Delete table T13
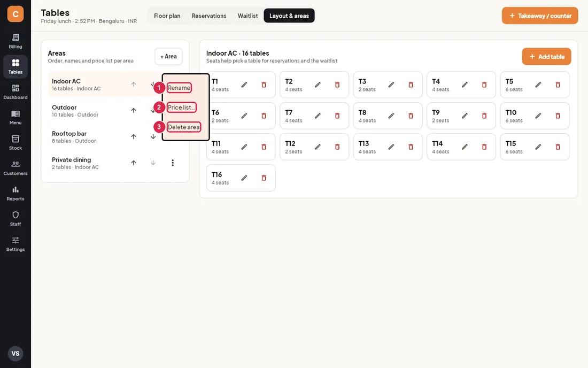The height and width of the screenshot is (368, 588). point(411,147)
